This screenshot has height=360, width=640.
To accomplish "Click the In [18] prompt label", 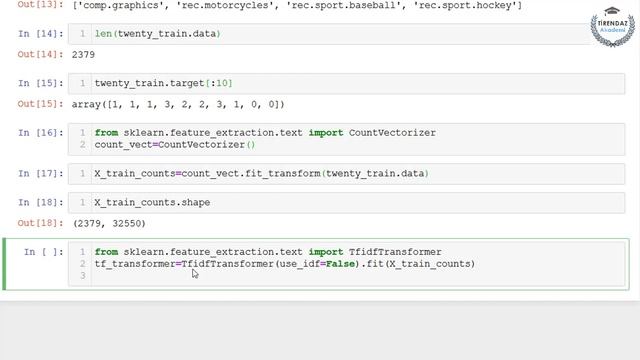I will pyautogui.click(x=41, y=202).
